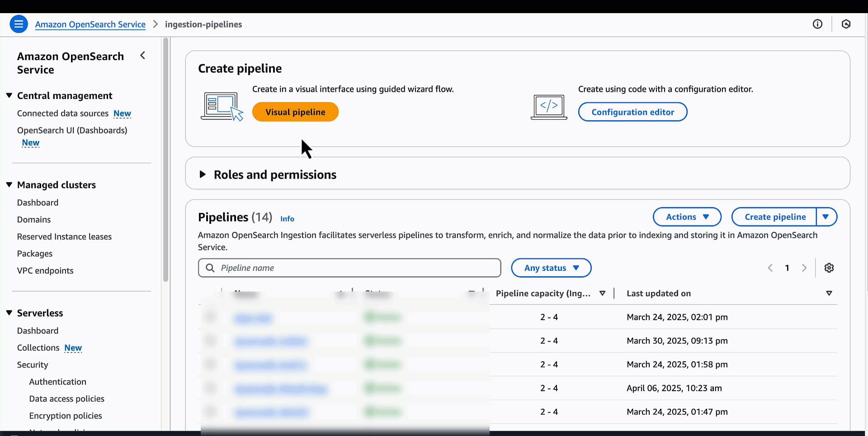Open Authentication under Security

pyautogui.click(x=58, y=382)
